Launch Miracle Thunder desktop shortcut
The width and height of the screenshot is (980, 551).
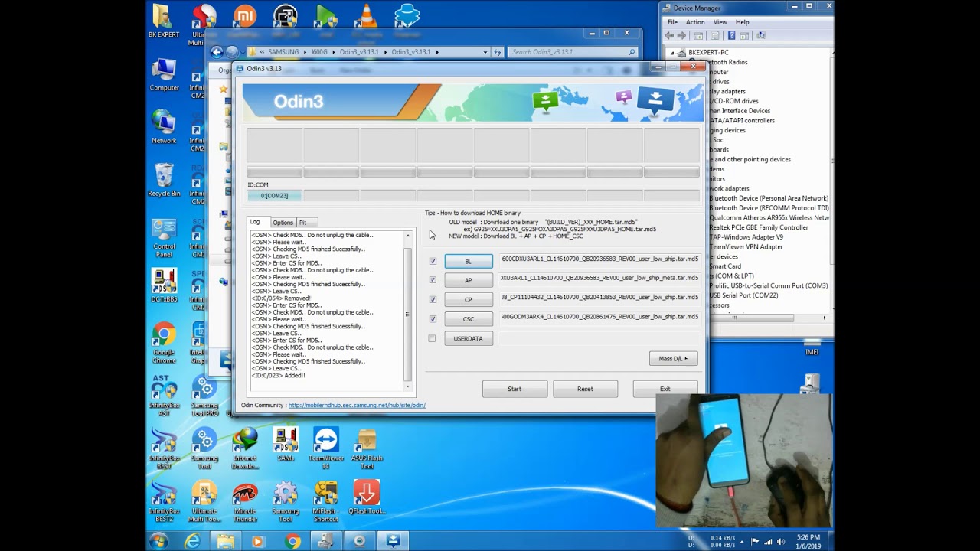click(245, 501)
